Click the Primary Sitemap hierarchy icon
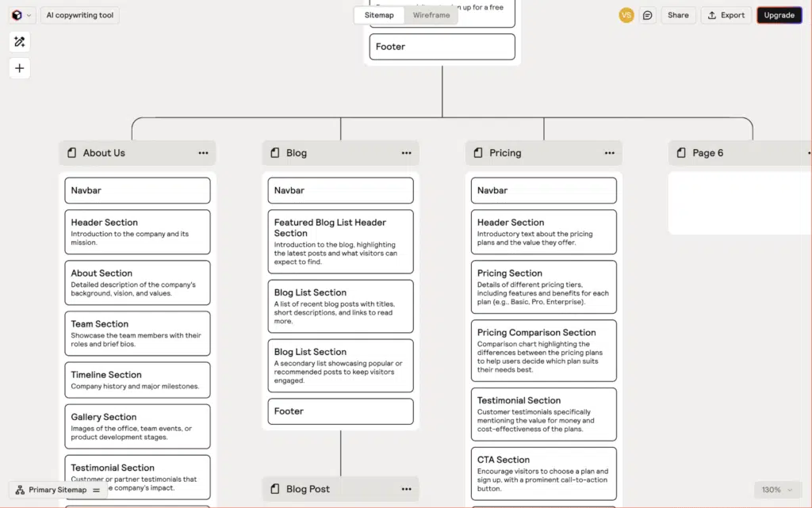Image resolution: width=812 pixels, height=508 pixels. pyautogui.click(x=20, y=490)
